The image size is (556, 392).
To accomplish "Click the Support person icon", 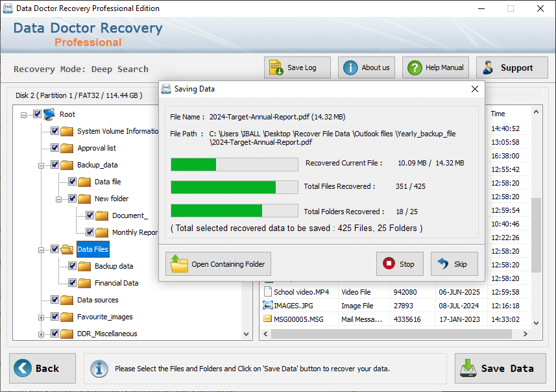I will tap(489, 67).
